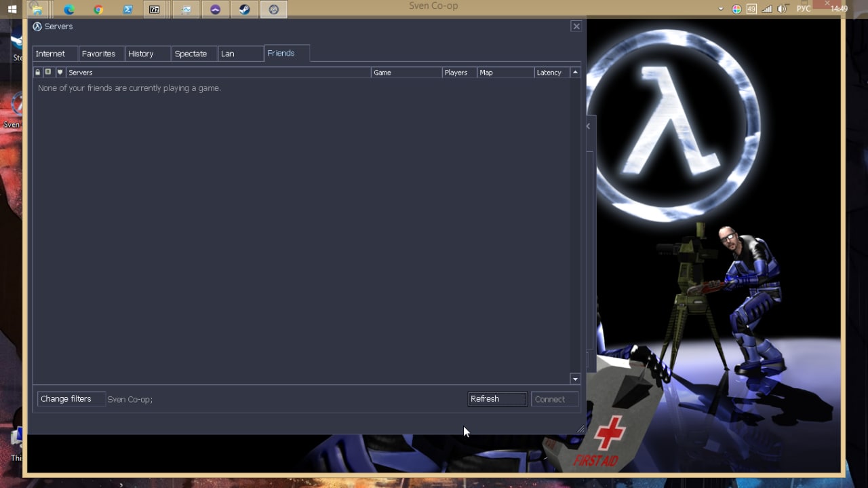Click the Connect button

[555, 399]
